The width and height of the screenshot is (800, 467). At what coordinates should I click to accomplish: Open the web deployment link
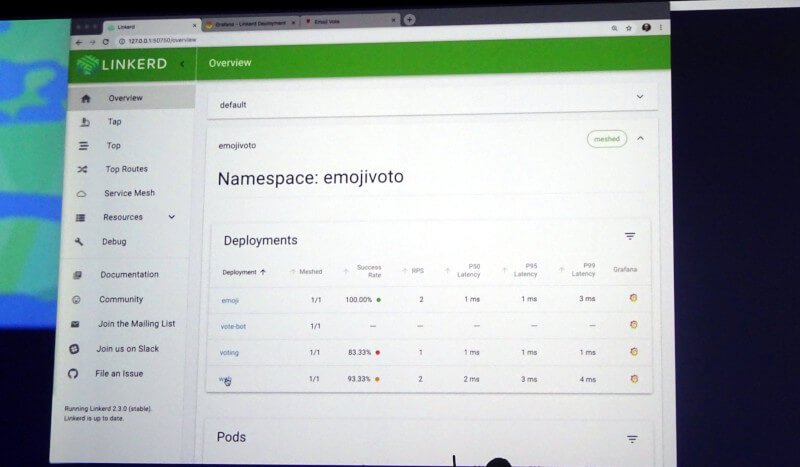(225, 379)
